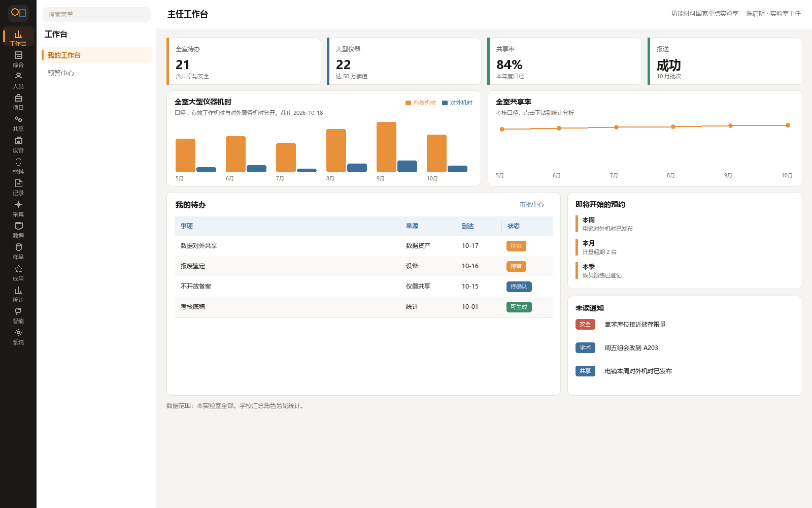This screenshot has height=508, width=812.
Task: Open the 审批中心 link
Action: point(532,205)
